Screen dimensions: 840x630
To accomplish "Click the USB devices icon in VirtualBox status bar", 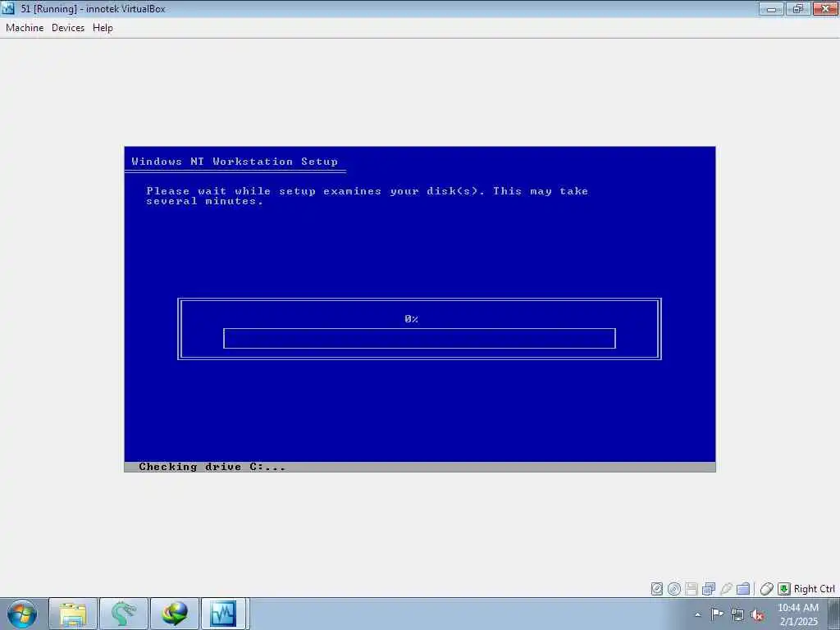I will tap(725, 589).
